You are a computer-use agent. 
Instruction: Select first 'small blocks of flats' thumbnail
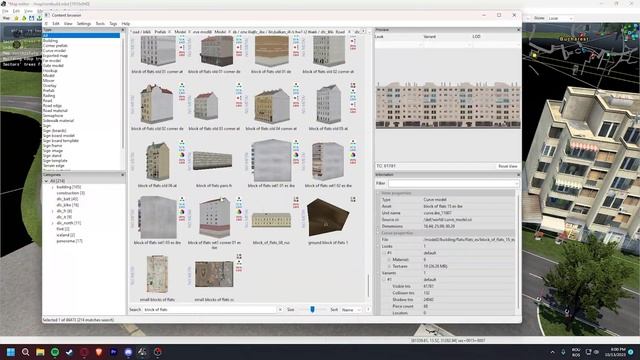point(158,274)
